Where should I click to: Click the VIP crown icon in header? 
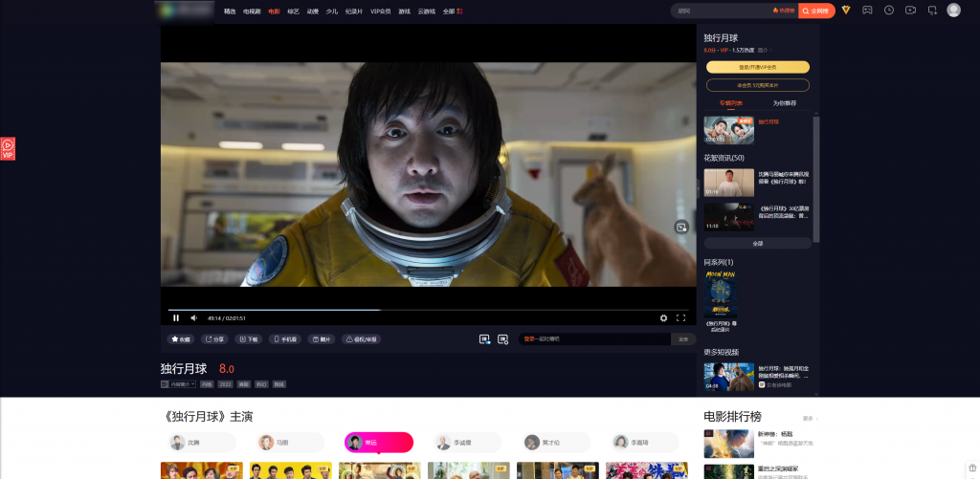point(846,11)
